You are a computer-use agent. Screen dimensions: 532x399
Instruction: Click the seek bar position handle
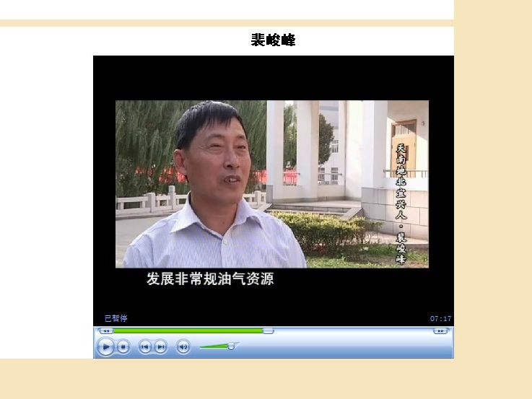268,331
